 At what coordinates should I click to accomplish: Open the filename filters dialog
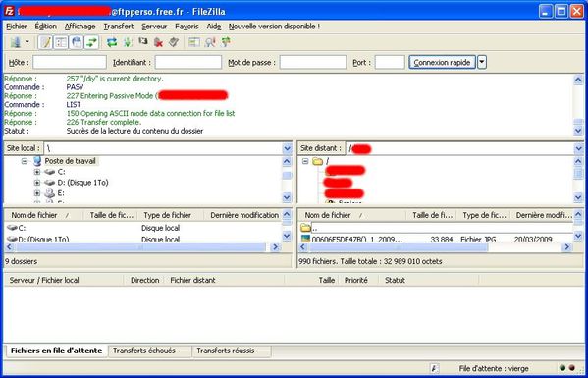click(194, 42)
